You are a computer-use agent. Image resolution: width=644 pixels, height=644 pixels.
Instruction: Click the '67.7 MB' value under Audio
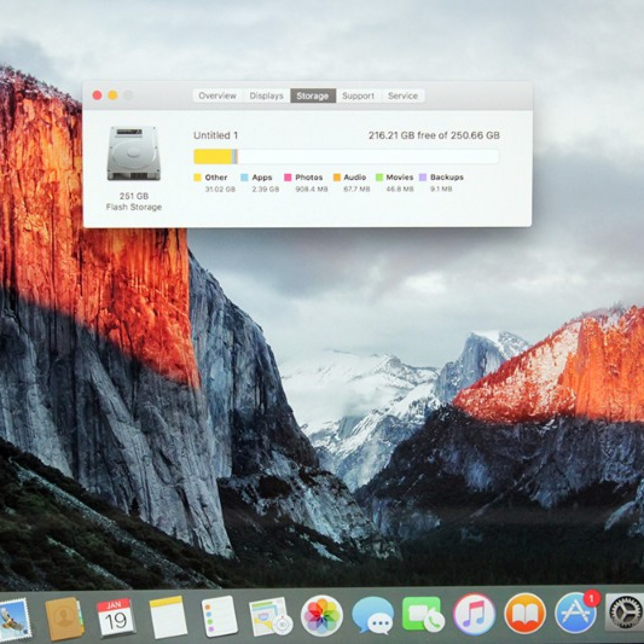click(357, 189)
